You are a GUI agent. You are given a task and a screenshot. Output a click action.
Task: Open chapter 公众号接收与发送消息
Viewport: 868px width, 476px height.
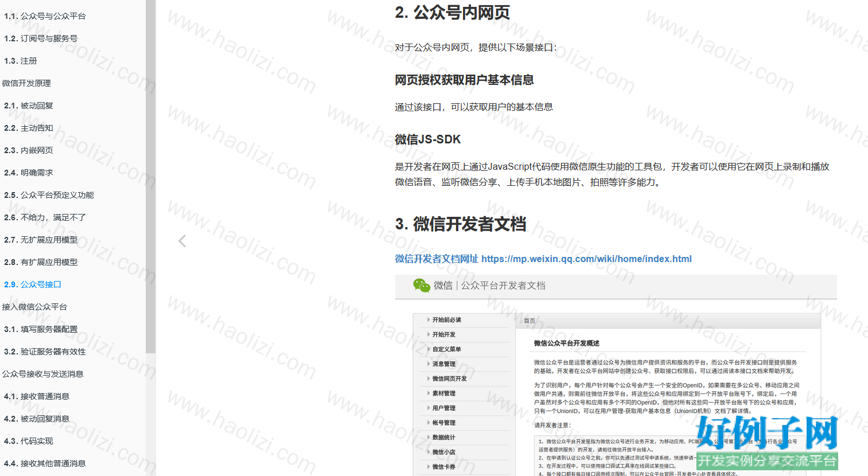(42, 374)
